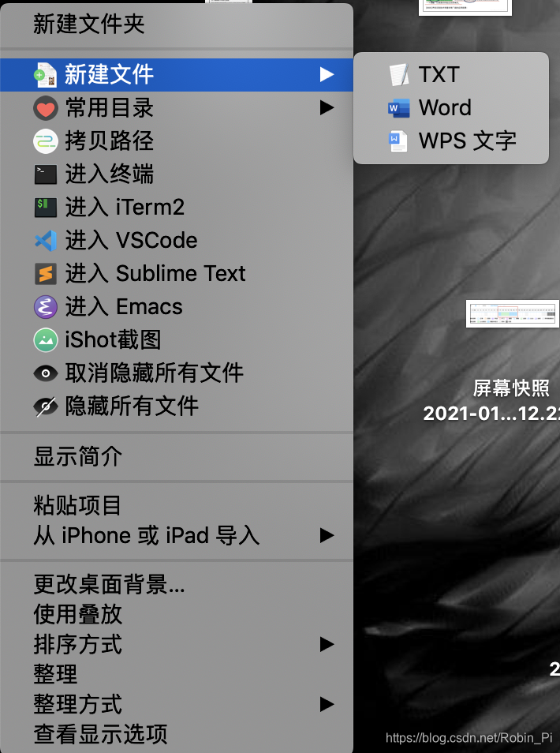
Task: Choose 进入 iTerm2 menu entry
Action: (177, 208)
